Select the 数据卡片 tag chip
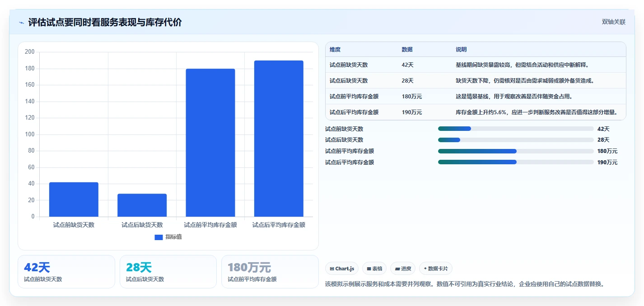The image size is (644, 306). (436, 269)
